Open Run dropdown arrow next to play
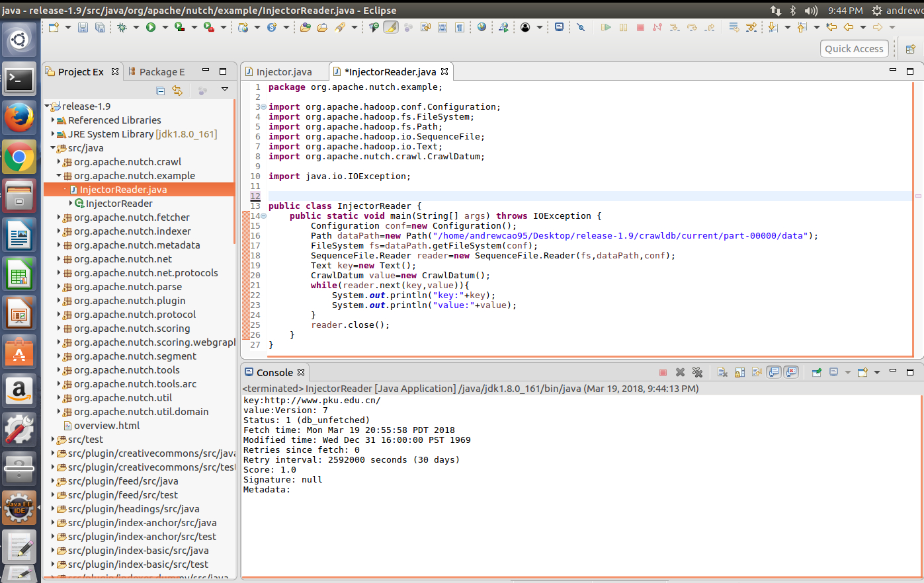 pyautogui.click(x=165, y=27)
